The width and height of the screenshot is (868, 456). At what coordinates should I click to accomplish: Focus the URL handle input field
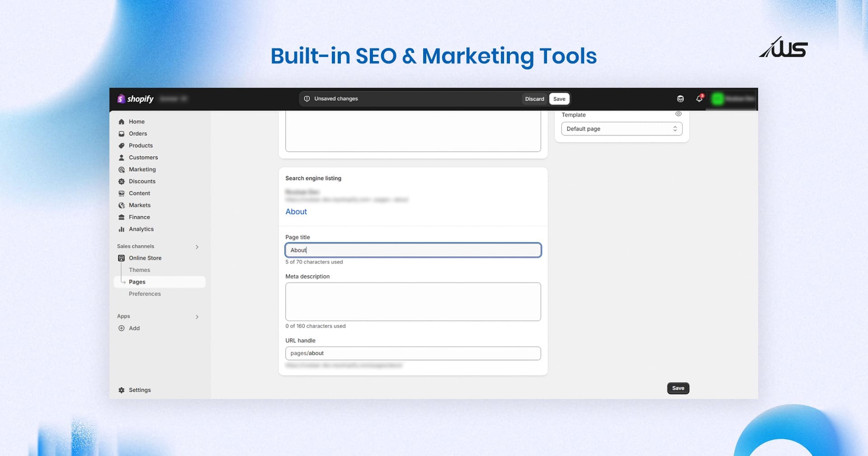point(413,353)
